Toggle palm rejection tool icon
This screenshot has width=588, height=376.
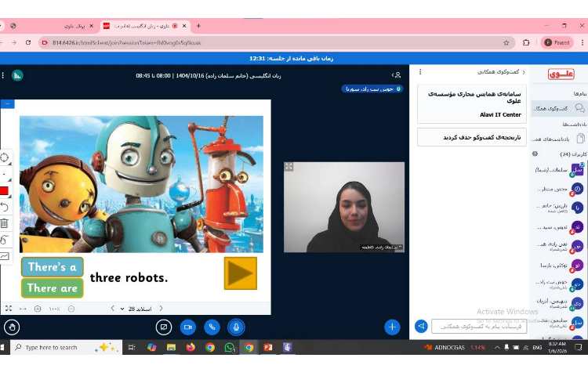pos(4,240)
